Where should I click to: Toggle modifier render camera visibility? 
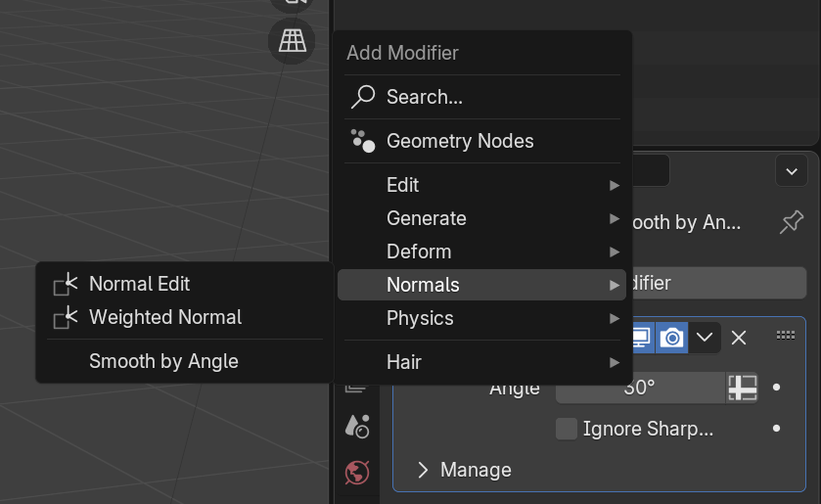[x=672, y=338]
